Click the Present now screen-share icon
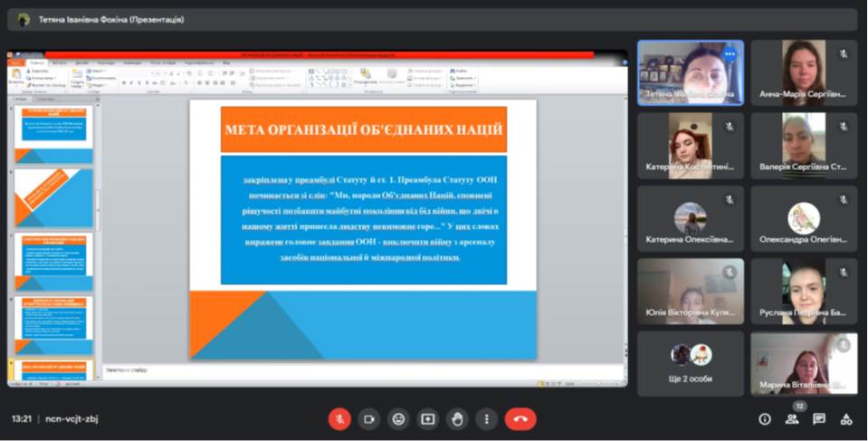The height and width of the screenshot is (441, 868). point(427,419)
